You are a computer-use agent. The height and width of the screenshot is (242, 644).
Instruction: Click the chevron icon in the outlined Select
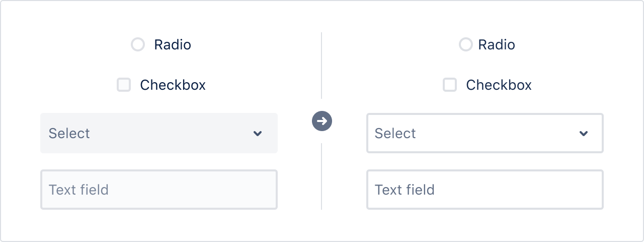pyautogui.click(x=584, y=134)
